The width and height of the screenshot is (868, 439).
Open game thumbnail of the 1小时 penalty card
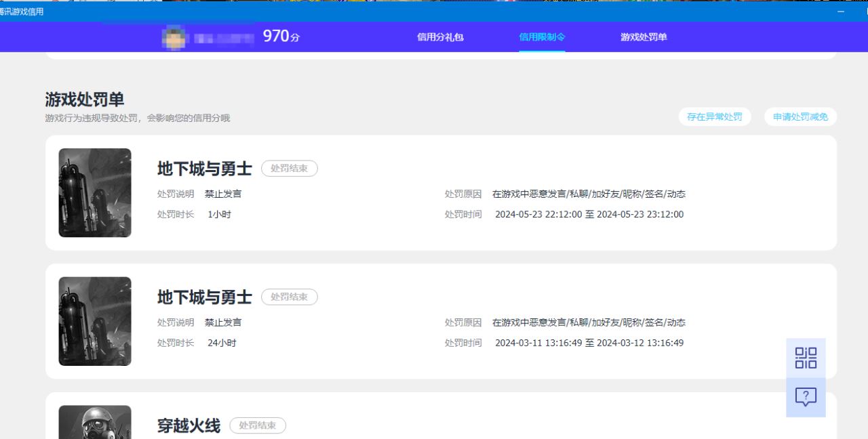click(x=95, y=192)
